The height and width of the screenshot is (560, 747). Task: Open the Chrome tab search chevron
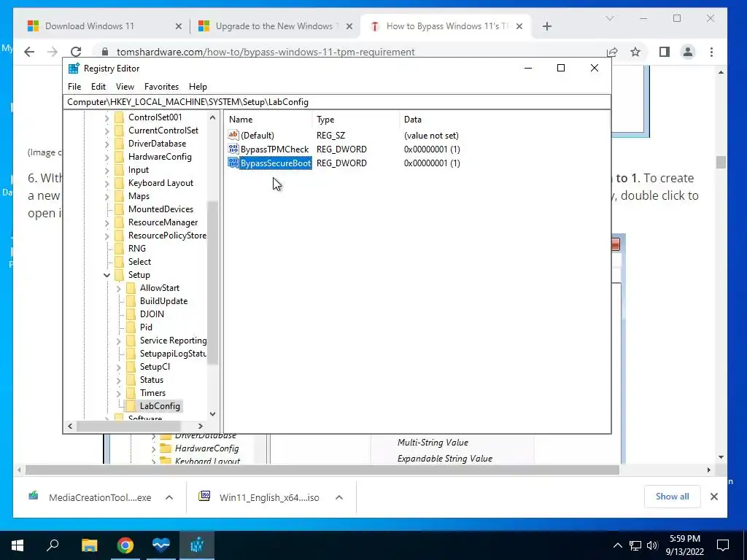609,18
